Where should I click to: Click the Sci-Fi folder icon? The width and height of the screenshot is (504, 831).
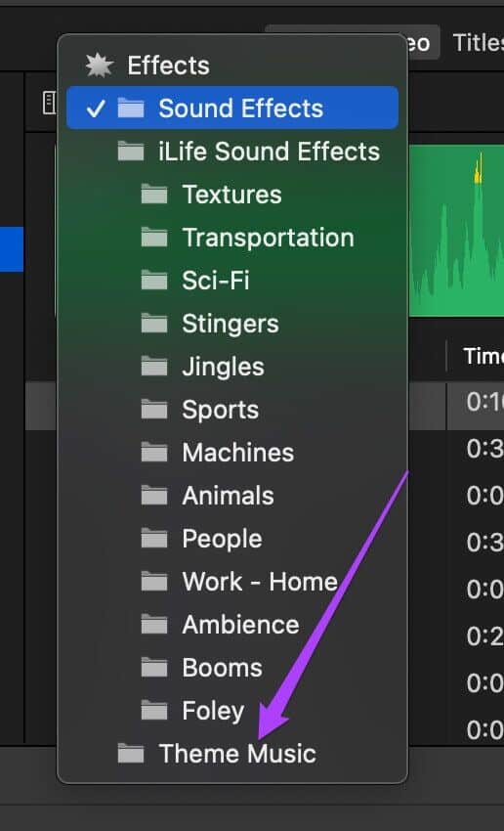click(x=154, y=281)
